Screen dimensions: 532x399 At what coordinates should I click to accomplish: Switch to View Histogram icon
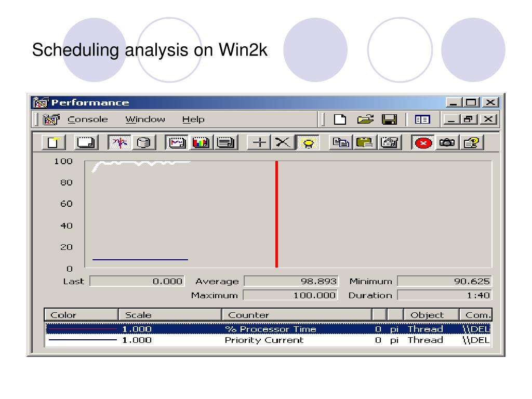click(x=201, y=142)
